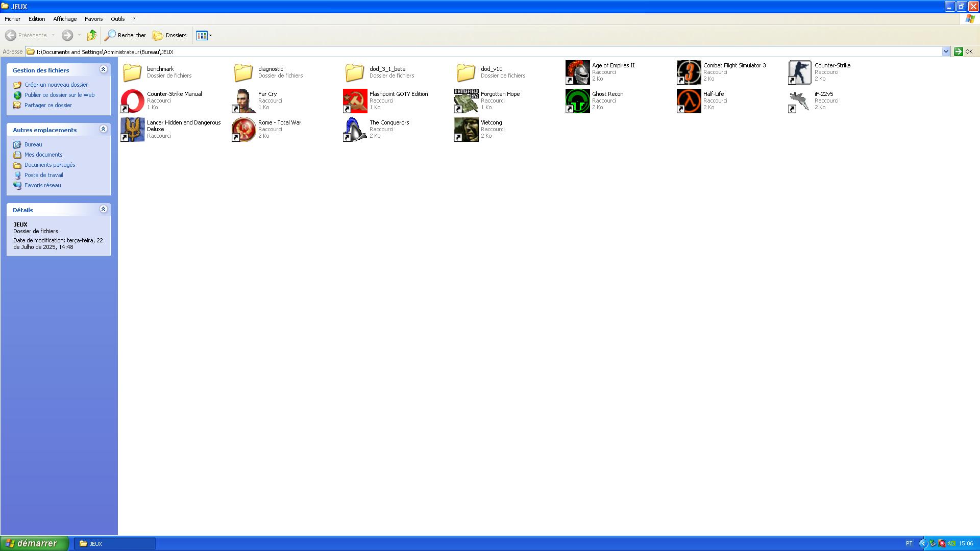Open the Outils menu

click(117, 19)
